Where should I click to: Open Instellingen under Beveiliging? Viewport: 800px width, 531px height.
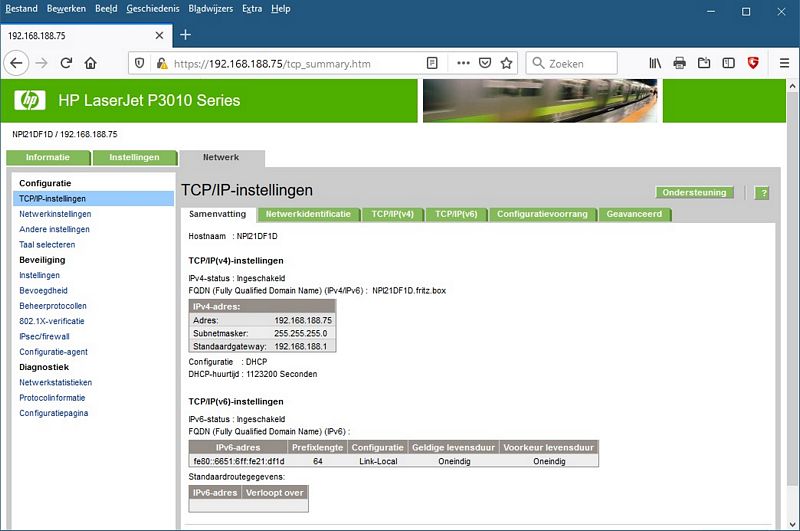pos(39,275)
